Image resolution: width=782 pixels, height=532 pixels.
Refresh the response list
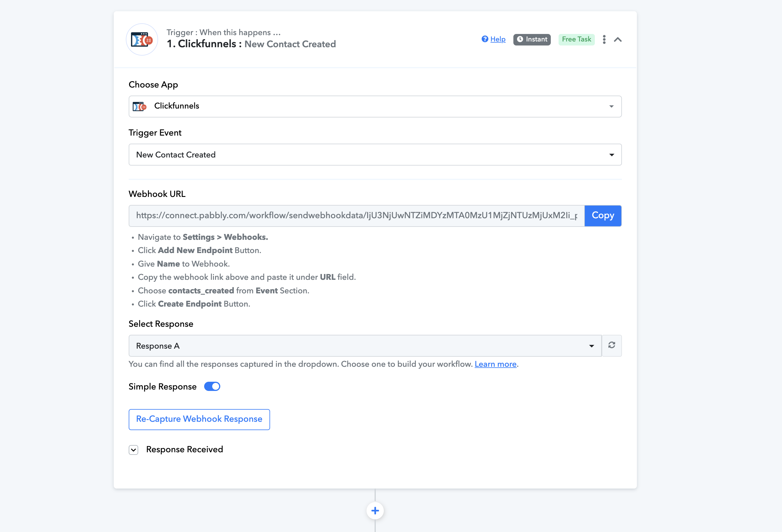pyautogui.click(x=611, y=345)
